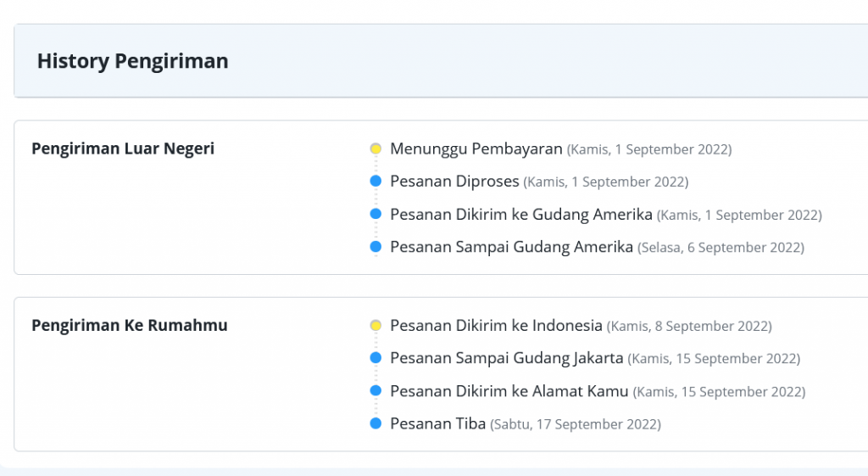Image resolution: width=868 pixels, height=476 pixels.
Task: Click Pesanan Dikirim ke Alamat Kamu text
Action: pyautogui.click(x=509, y=391)
